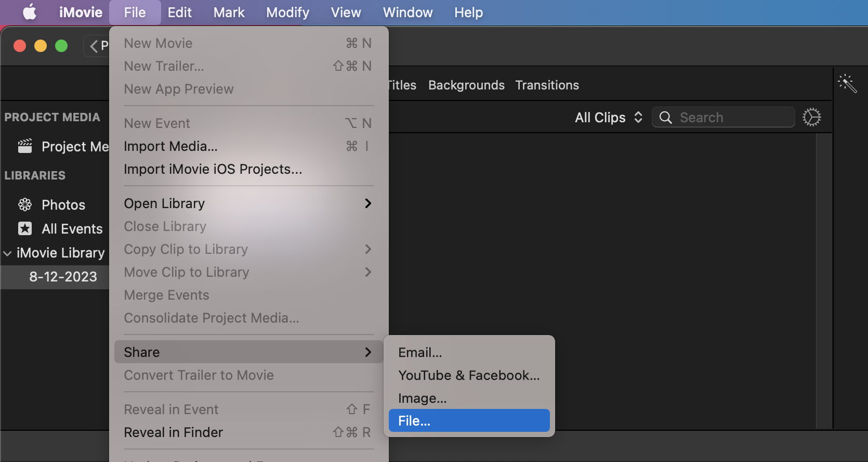This screenshot has width=868, height=462.
Task: Close the iMovie window
Action: [20, 46]
